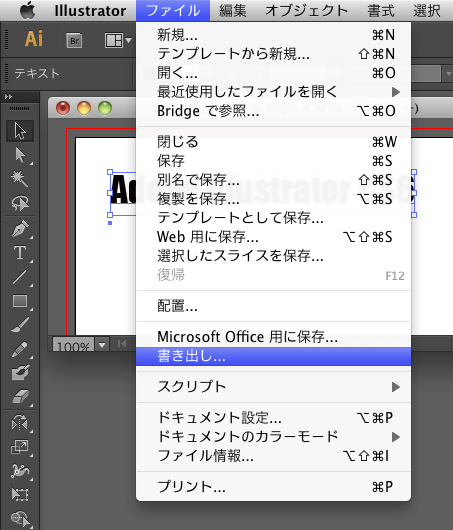
Task: Select the Width tool
Action: (20, 471)
